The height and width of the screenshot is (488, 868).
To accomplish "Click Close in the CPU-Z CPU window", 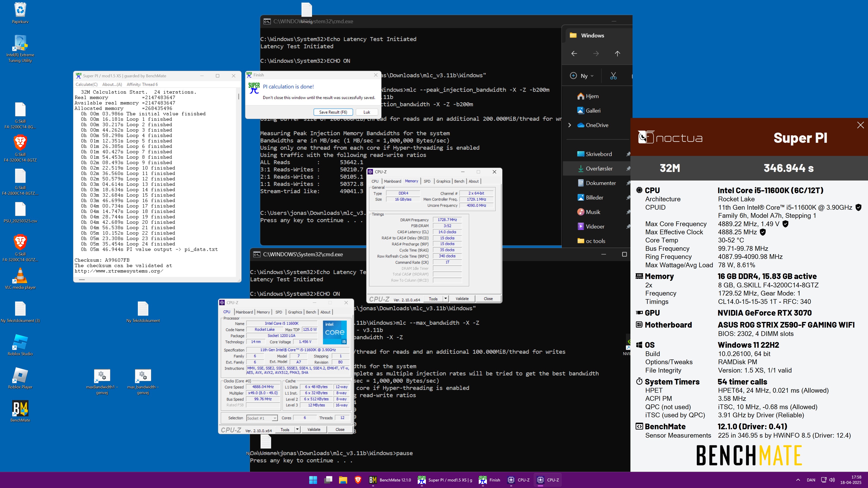I will coord(340,429).
